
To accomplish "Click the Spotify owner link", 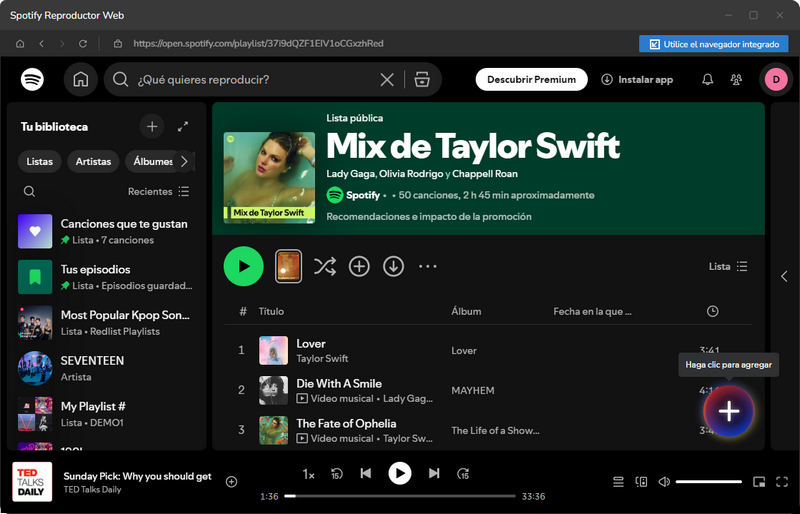I will tap(363, 195).
